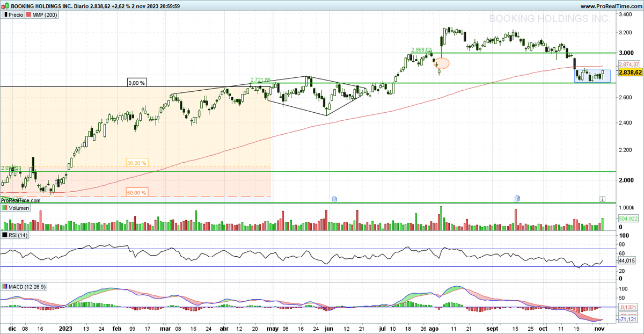Click the MACD value tag -71,121

(628, 318)
